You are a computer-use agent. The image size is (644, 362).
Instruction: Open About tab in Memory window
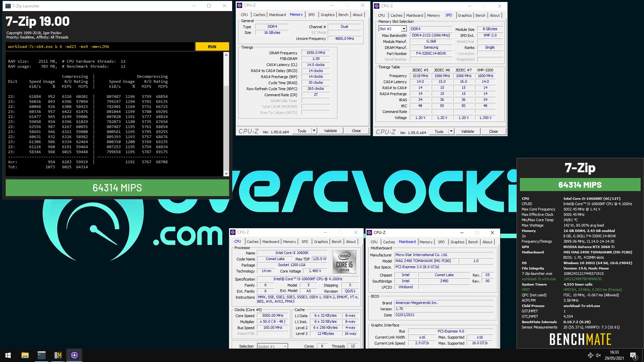pyautogui.click(x=358, y=15)
